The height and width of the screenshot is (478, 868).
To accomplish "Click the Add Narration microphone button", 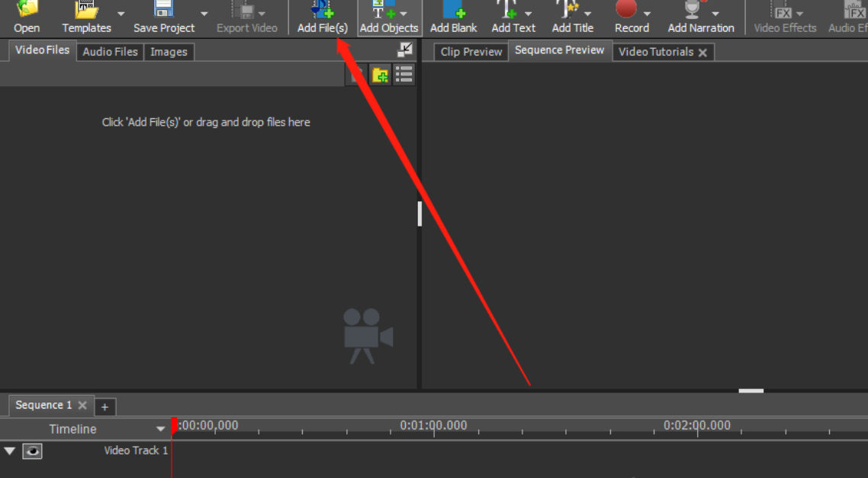I will click(x=700, y=18).
